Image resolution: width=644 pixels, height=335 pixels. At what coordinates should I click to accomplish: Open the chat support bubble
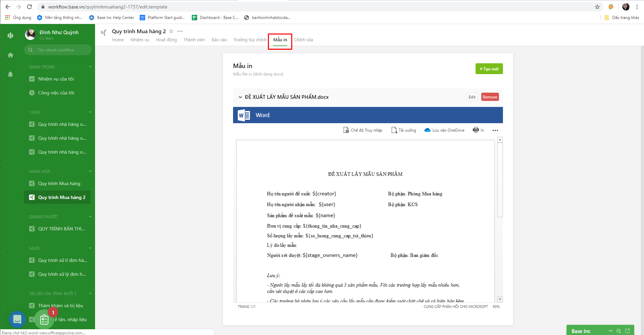point(17,319)
